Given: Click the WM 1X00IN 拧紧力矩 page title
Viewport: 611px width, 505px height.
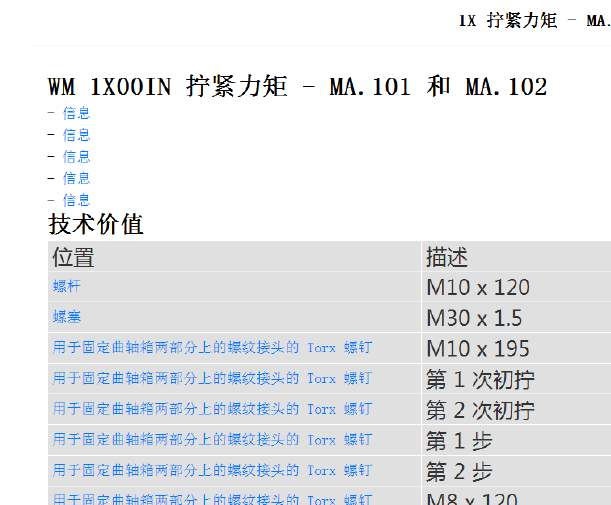Looking at the screenshot, I should tap(298, 86).
